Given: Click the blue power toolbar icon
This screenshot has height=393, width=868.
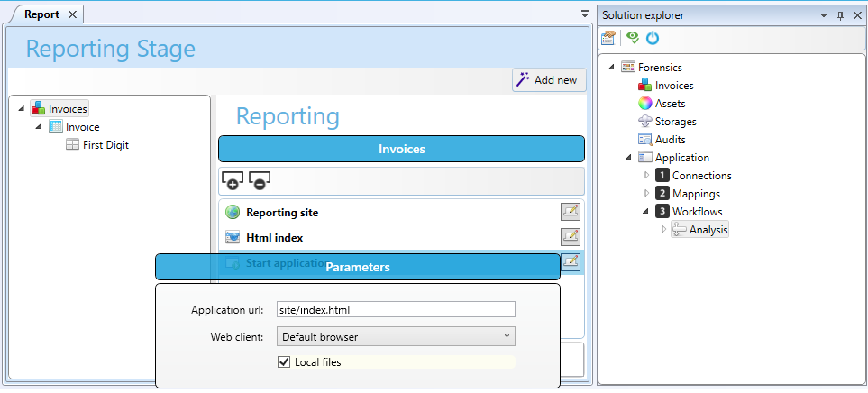Looking at the screenshot, I should tap(653, 38).
